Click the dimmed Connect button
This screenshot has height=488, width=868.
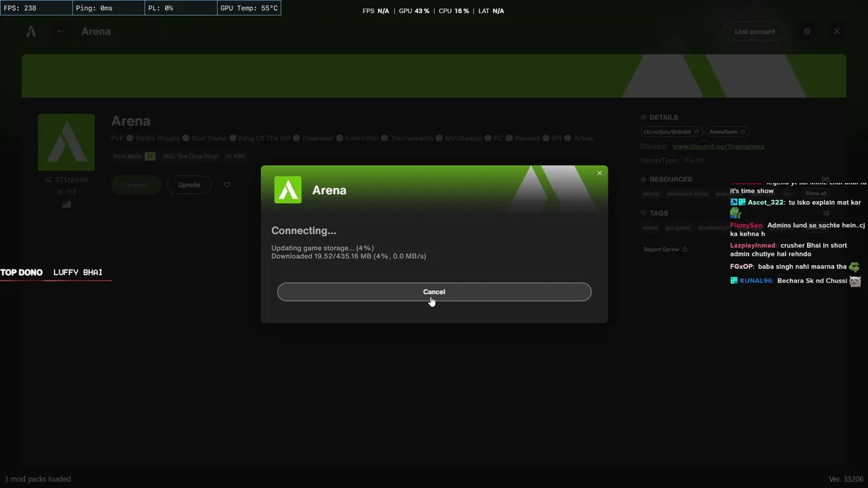point(136,184)
